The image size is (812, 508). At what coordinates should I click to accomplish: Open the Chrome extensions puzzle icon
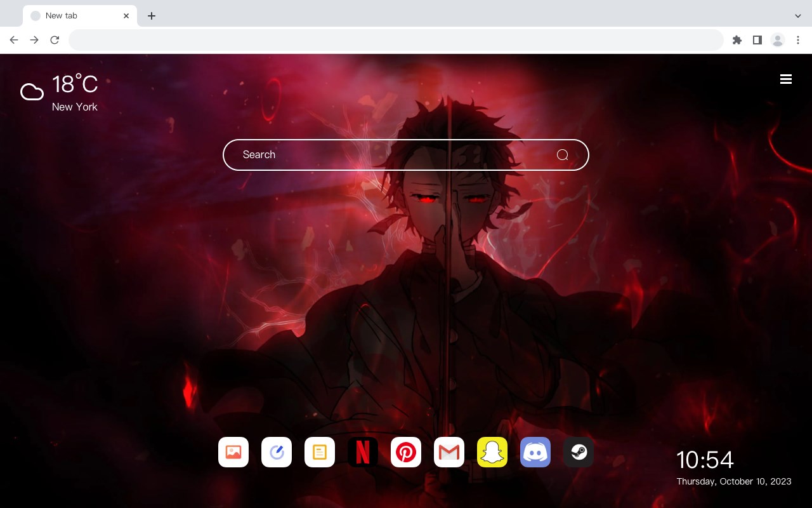pyautogui.click(x=737, y=40)
